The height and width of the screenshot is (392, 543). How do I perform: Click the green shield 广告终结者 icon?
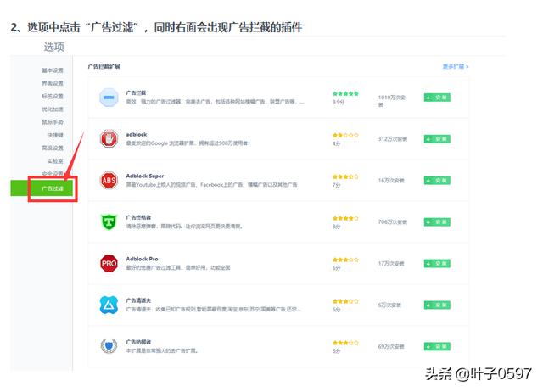pyautogui.click(x=109, y=221)
